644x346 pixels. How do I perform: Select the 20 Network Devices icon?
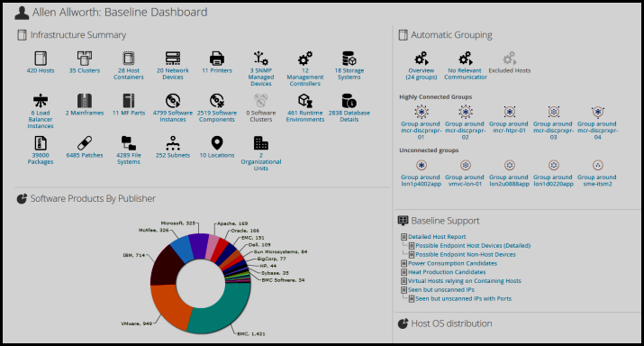coord(173,59)
